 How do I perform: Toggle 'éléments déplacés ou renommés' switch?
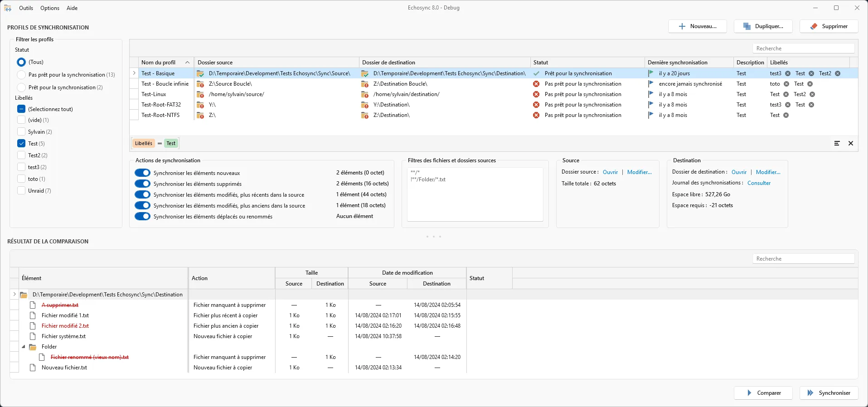pos(142,216)
